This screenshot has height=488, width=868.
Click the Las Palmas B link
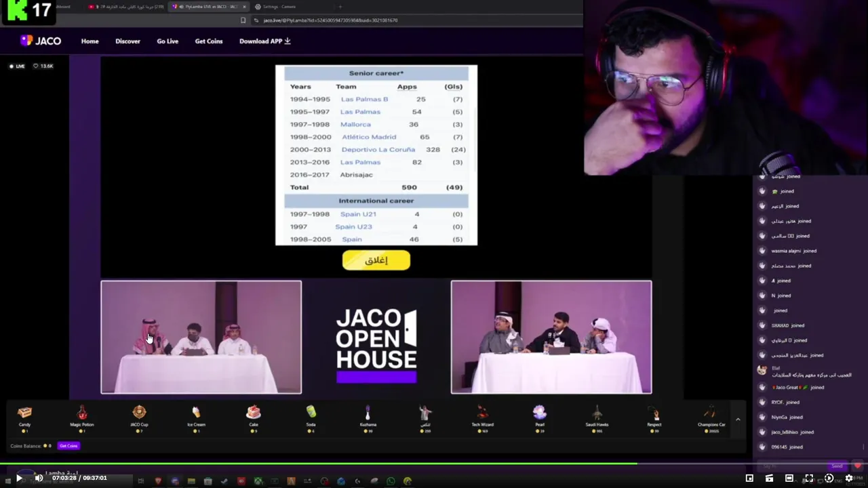tap(364, 100)
